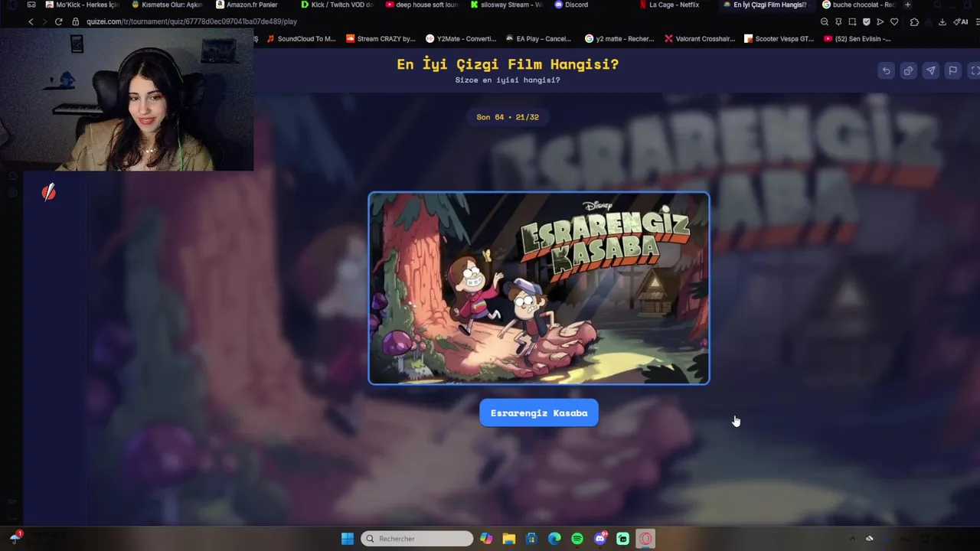Open the browser extensions puzzle icon

[x=914, y=21]
